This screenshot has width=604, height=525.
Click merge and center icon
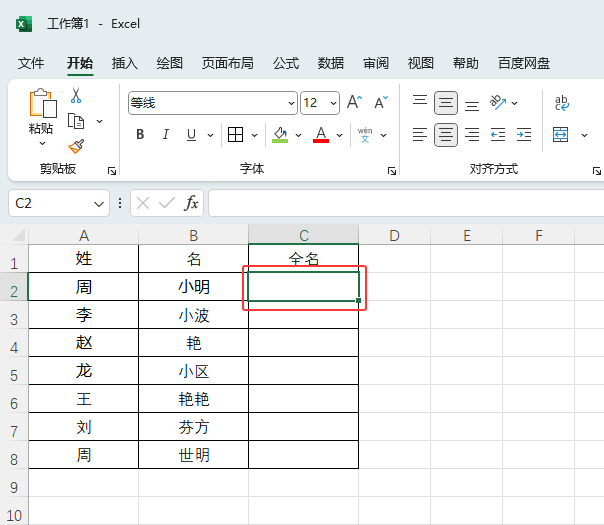[x=560, y=135]
